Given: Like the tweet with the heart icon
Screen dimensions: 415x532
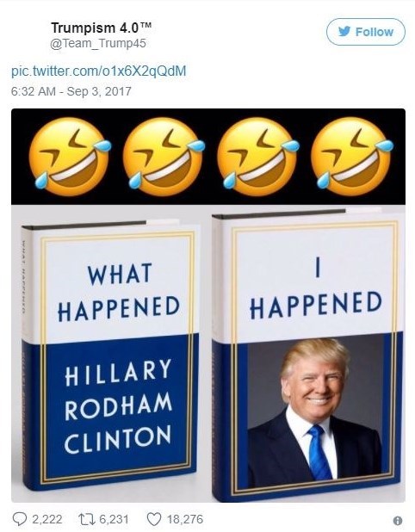Looking at the screenshot, I should 154,519.
